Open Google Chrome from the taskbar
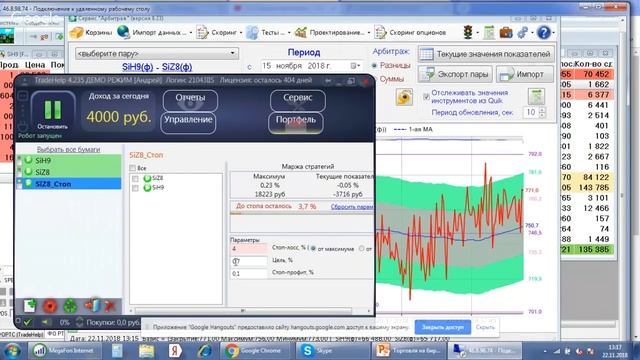 (x=255, y=351)
